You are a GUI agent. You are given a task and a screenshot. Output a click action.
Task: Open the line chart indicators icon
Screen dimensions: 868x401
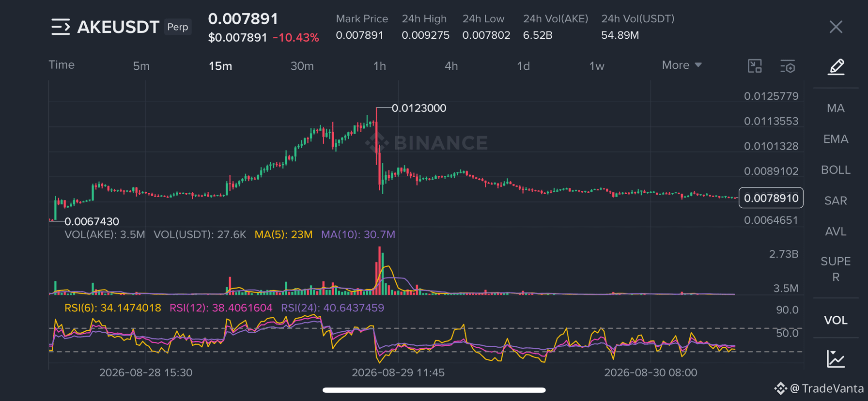click(x=836, y=359)
